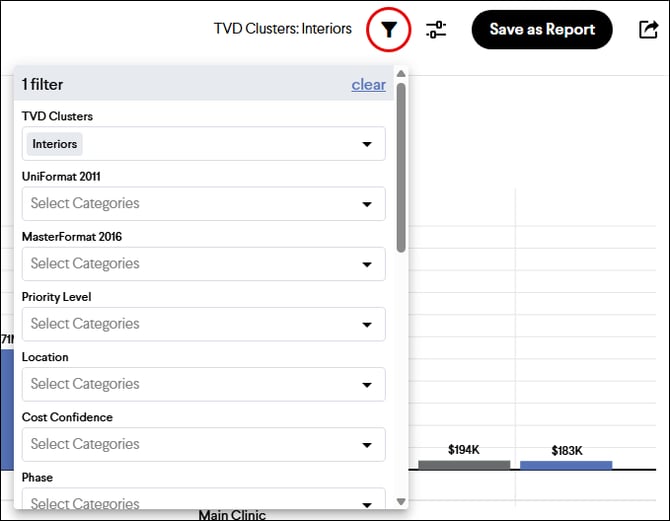The image size is (670, 521).
Task: Click the gray $194K chart bar
Action: click(x=464, y=465)
